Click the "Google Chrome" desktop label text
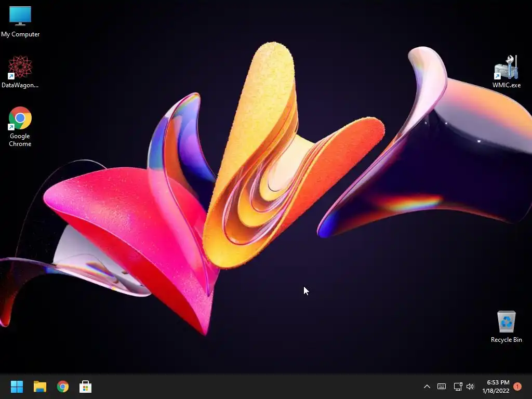Screen dimensions: 532x399 pyautogui.click(x=20, y=140)
